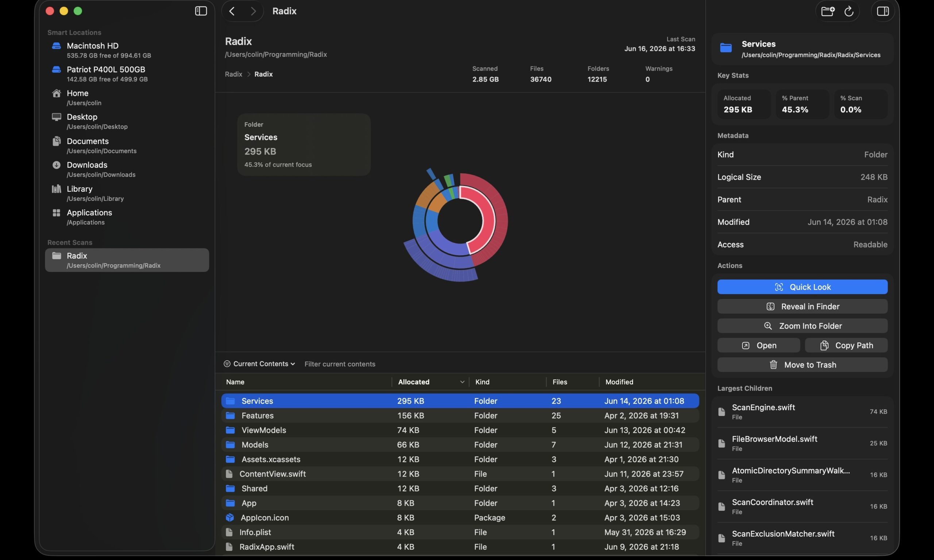Copy the folder path

846,345
